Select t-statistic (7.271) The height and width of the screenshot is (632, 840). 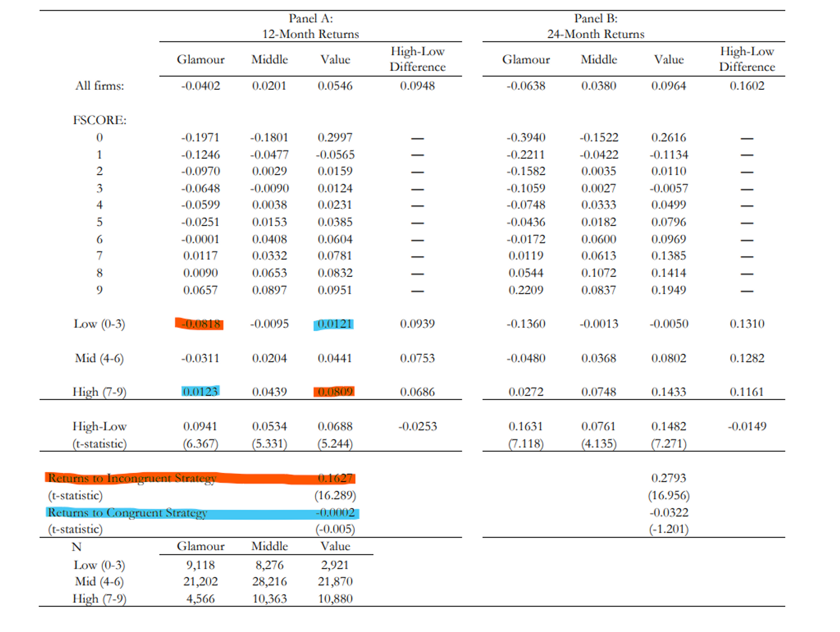(x=669, y=444)
